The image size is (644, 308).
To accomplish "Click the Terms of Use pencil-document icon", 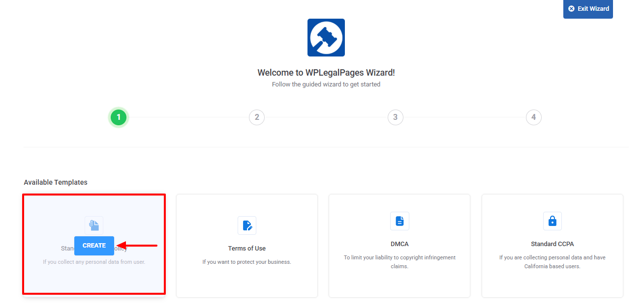I will click(247, 225).
